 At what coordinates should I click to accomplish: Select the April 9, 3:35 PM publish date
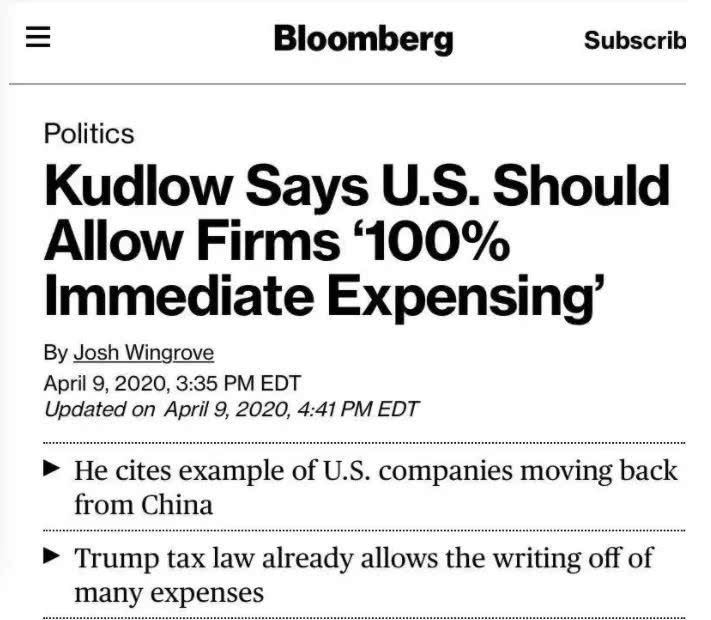point(172,382)
